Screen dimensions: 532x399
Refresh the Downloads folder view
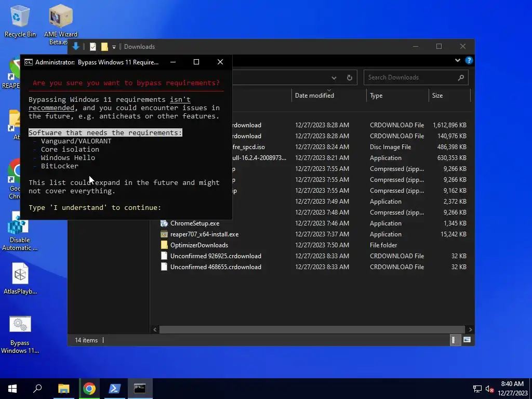point(350,78)
